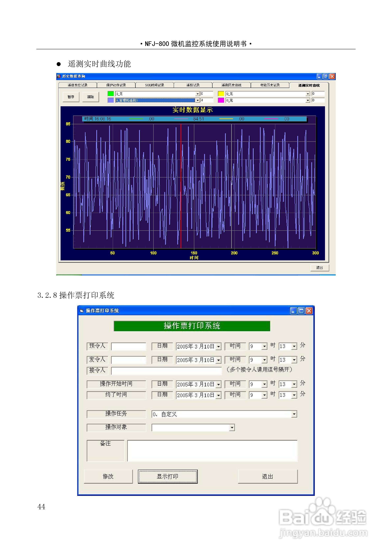392x555 pixels.
Task: Click the magenta curve color swatch
Action: click(x=221, y=100)
